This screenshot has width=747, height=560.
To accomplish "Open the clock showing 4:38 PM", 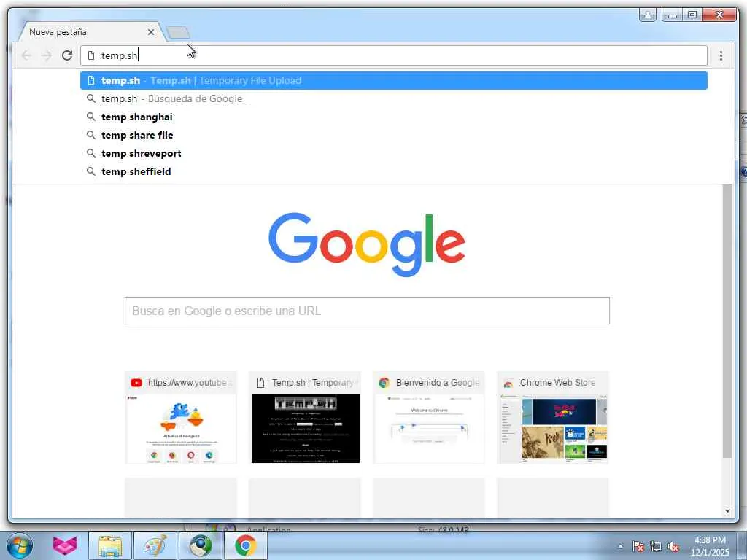I will (710, 545).
